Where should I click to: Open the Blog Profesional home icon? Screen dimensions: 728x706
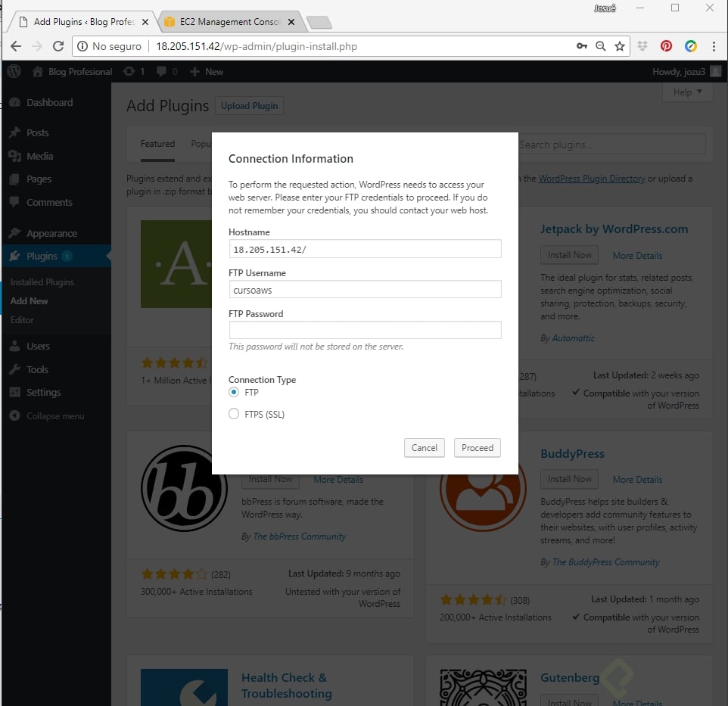click(38, 71)
